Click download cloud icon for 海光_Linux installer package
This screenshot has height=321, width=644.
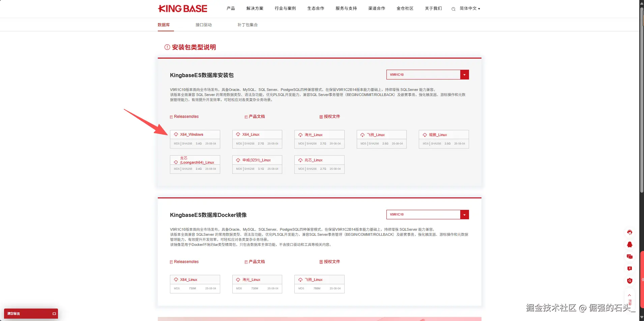point(300,135)
